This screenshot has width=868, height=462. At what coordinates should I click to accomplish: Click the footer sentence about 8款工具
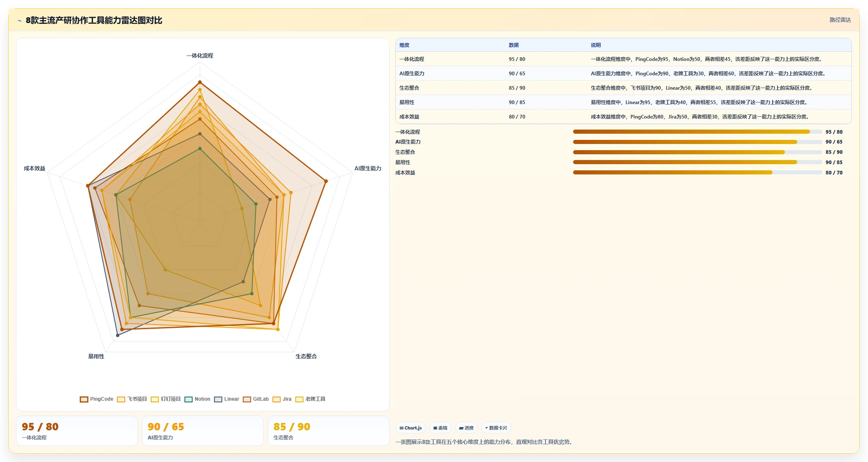485,442
